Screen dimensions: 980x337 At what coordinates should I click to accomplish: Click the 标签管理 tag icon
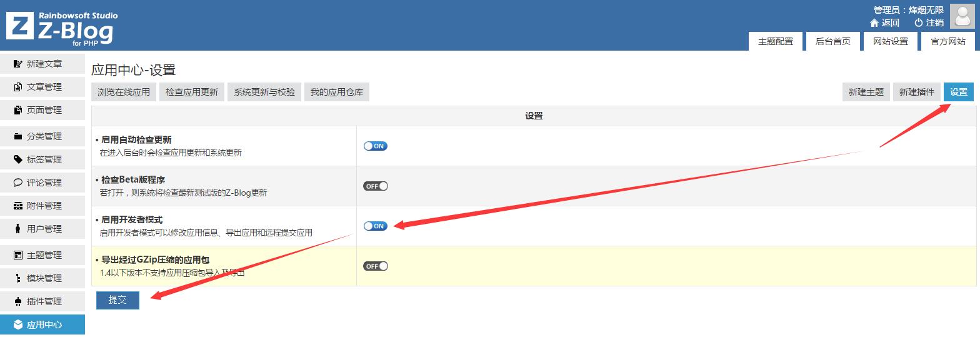click(18, 159)
